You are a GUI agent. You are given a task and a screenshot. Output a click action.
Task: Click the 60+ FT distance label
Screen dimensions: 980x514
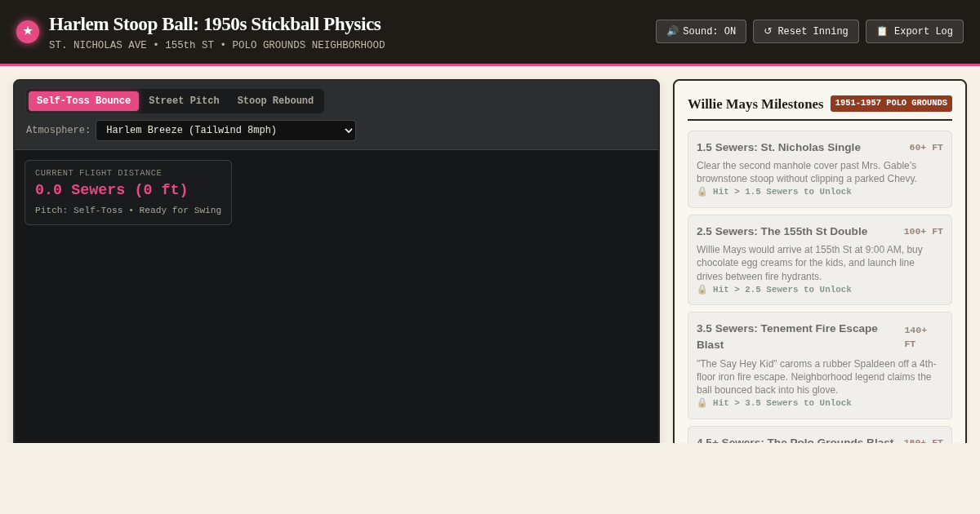(x=926, y=148)
